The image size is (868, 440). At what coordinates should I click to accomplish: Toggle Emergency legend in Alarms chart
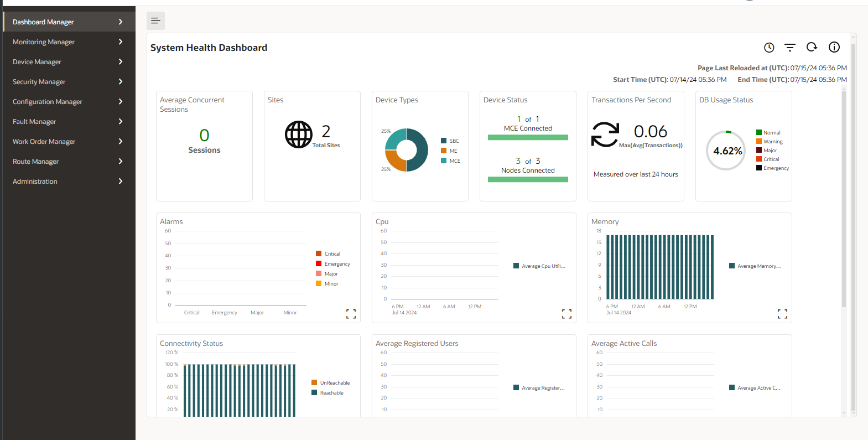(333, 263)
